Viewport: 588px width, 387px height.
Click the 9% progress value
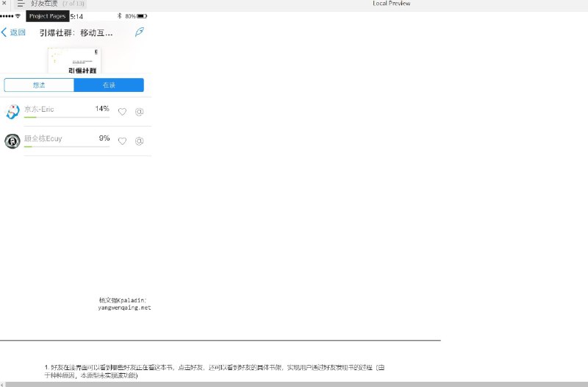(104, 138)
